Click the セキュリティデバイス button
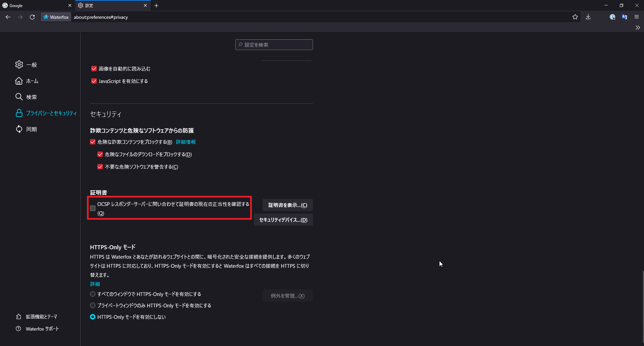This screenshot has height=346, width=644. pos(283,220)
